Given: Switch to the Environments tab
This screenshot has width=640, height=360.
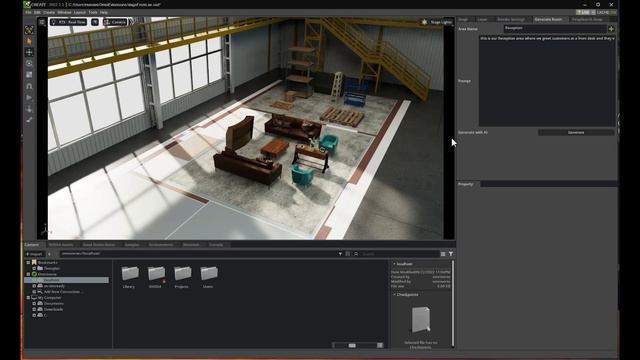Looking at the screenshot, I should tap(161, 245).
